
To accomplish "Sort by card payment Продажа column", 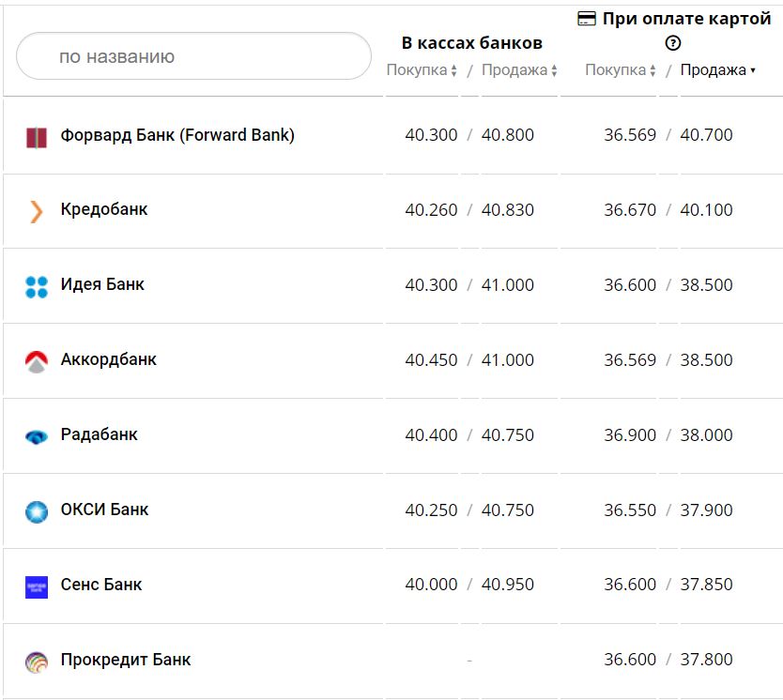I will click(x=717, y=70).
